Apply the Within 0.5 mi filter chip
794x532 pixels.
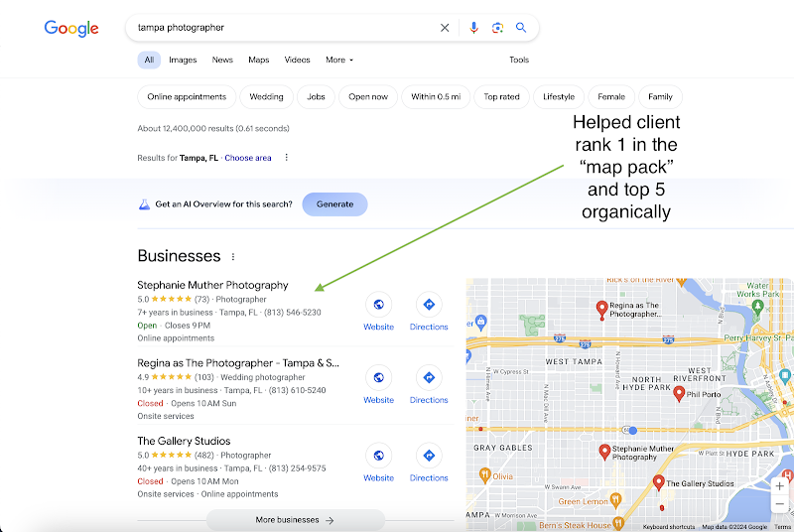point(436,96)
